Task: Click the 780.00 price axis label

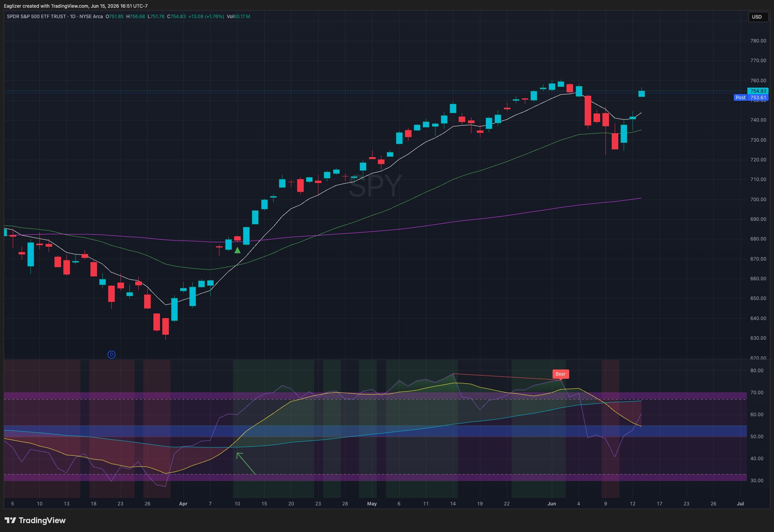Action: click(x=758, y=41)
